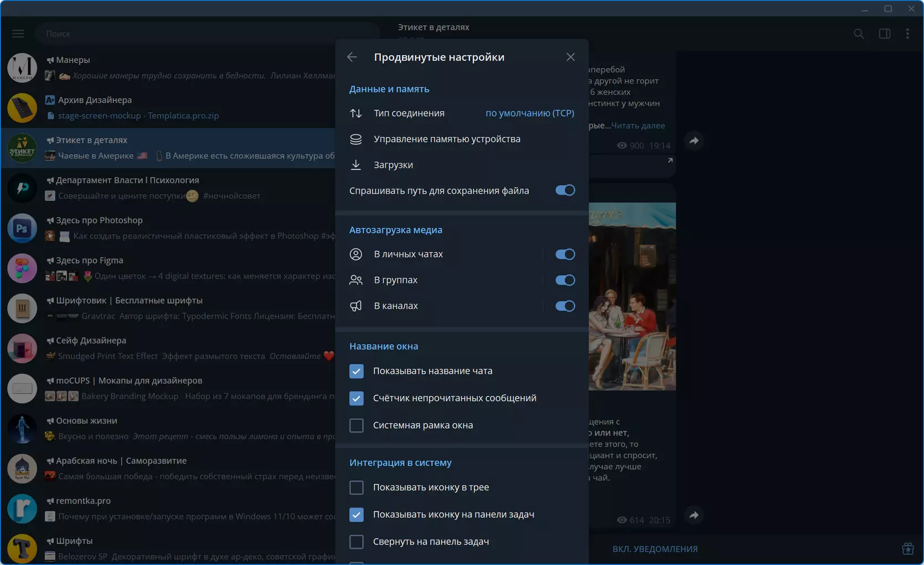Toggle the right sidebar panel icon
Image resolution: width=924 pixels, height=565 pixels.
885,34
